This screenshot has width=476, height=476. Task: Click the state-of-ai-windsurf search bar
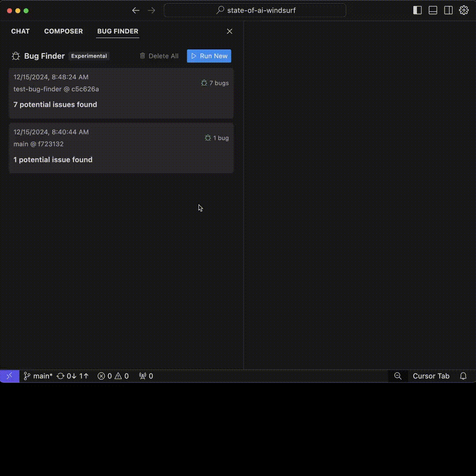(255, 11)
